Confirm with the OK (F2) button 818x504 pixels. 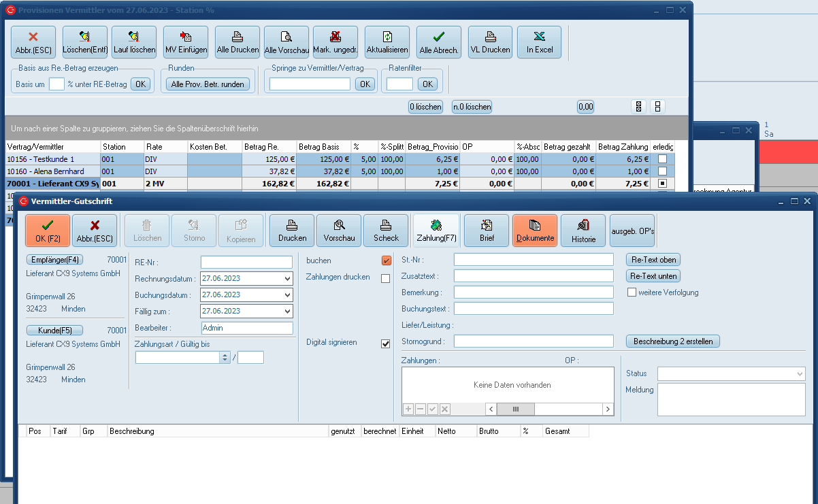pyautogui.click(x=48, y=231)
